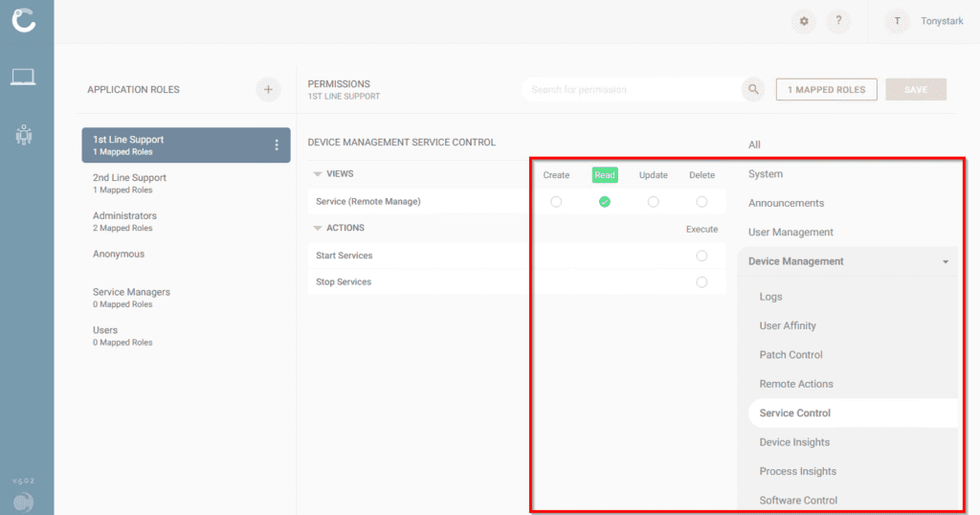Screen dimensions: 980x515
Task: Select Remote Actions subcategory
Action: [795, 384]
